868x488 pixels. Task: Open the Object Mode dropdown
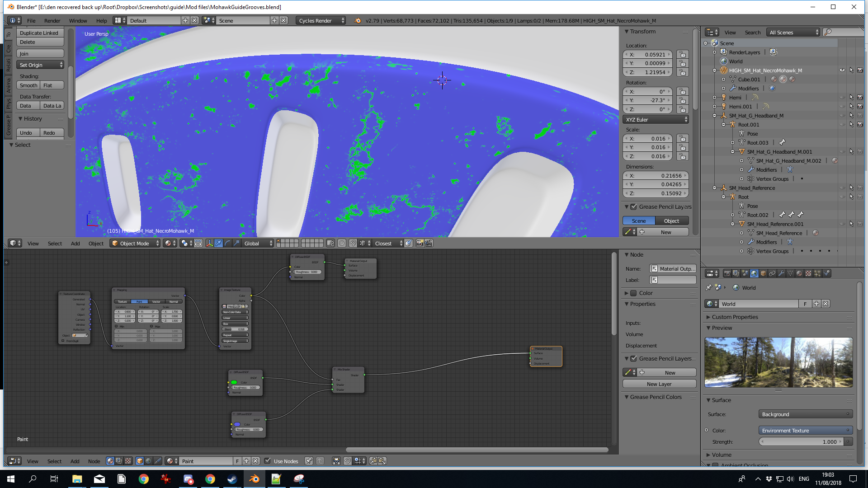tap(135, 243)
